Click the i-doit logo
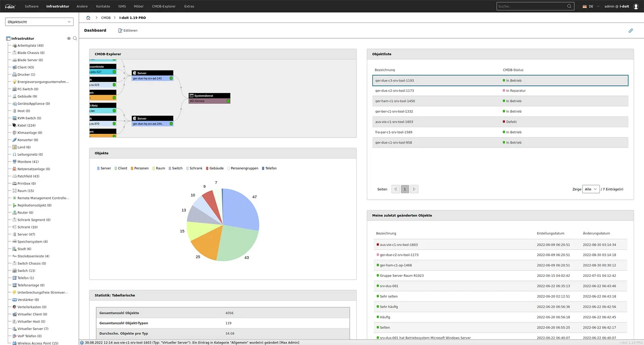Screen dimensions: 644x345 pos(10,6)
